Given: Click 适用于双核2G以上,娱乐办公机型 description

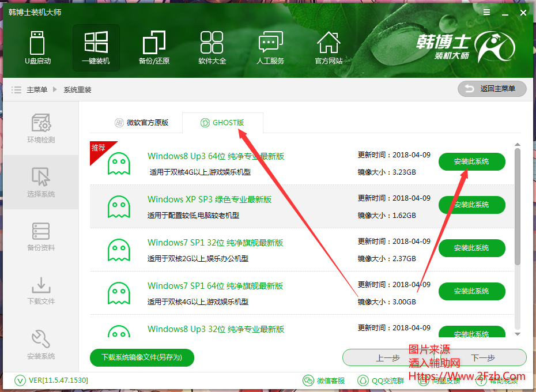Looking at the screenshot, I should [x=198, y=259].
